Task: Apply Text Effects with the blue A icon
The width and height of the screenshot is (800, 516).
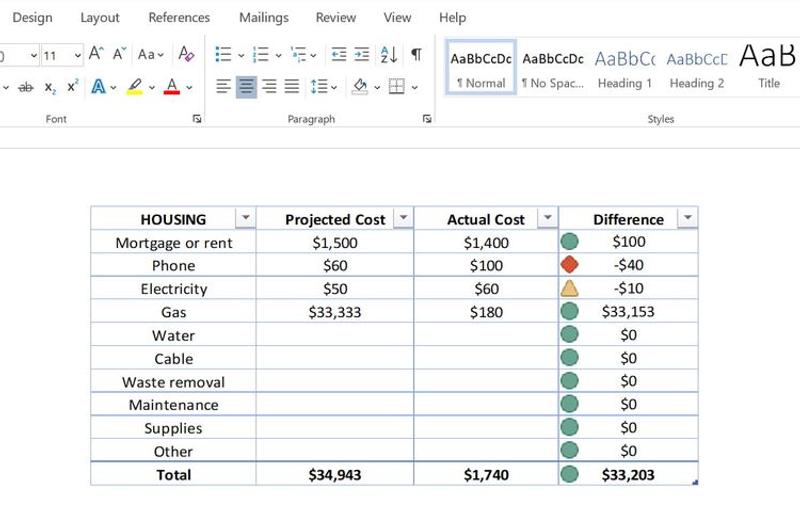Action: pos(98,87)
